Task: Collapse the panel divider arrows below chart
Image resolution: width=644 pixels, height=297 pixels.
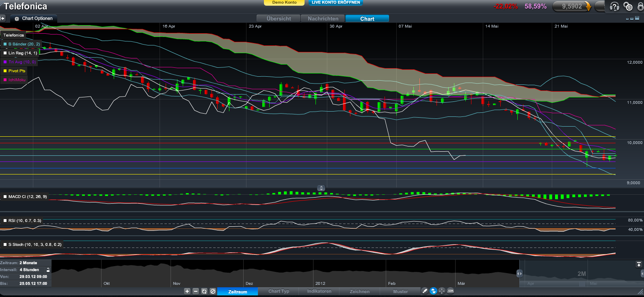Action: coord(321,188)
